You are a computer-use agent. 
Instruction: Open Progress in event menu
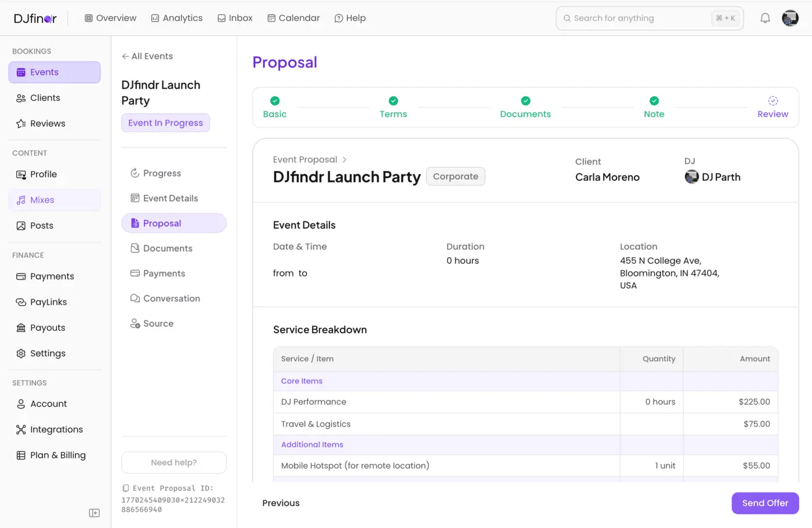[173, 173]
